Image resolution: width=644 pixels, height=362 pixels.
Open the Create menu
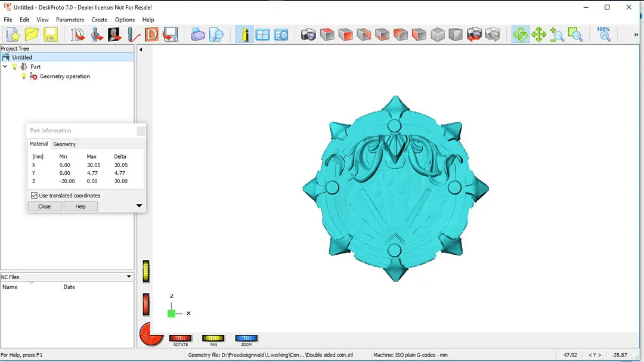click(x=100, y=20)
